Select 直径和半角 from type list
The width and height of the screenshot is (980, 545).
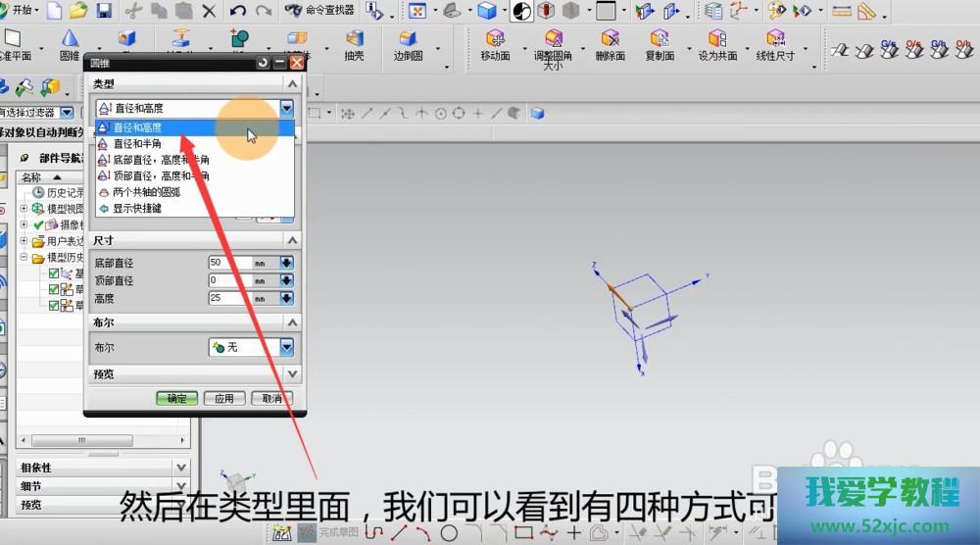137,143
